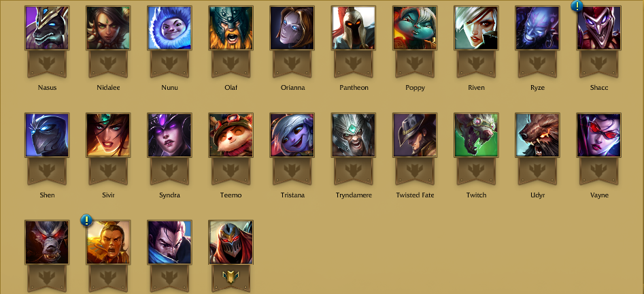The width and height of the screenshot is (644, 294).
Task: Click the mastery crest below Pantheon
Action: [354, 64]
